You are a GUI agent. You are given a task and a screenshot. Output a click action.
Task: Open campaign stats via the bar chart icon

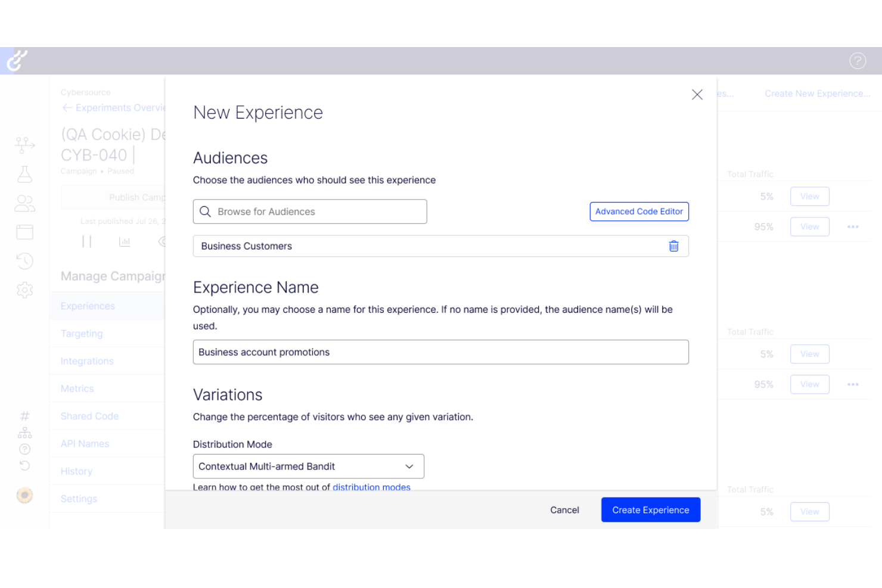coord(125,241)
